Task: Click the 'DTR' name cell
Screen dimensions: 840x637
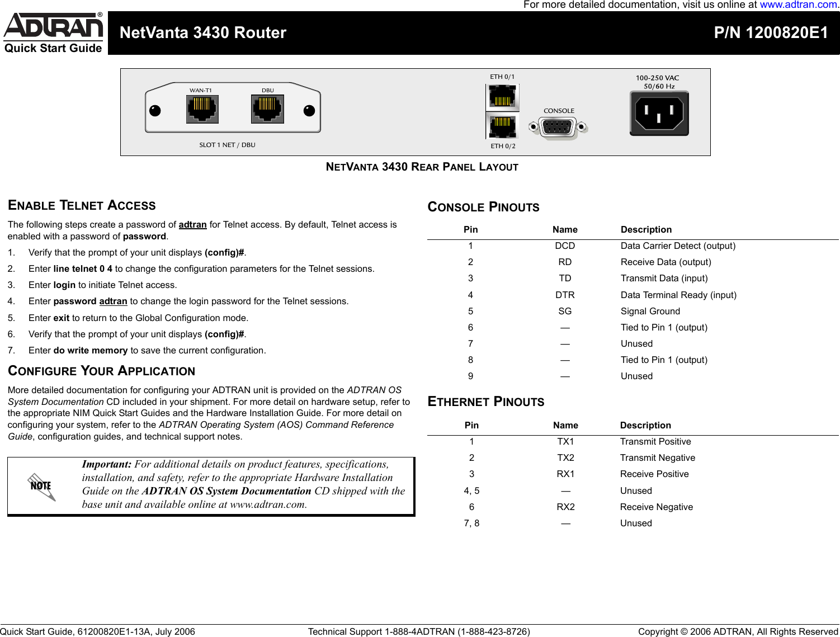Action: 565,295
